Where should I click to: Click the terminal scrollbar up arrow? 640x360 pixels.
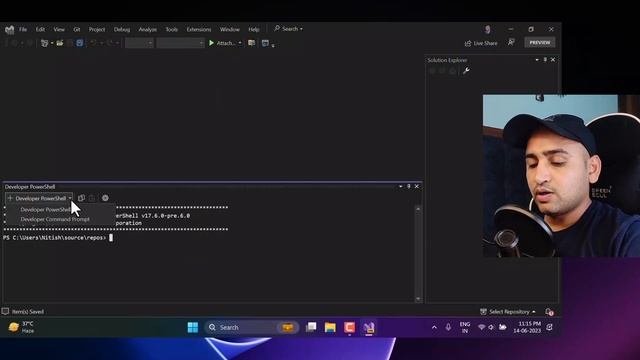418,209
